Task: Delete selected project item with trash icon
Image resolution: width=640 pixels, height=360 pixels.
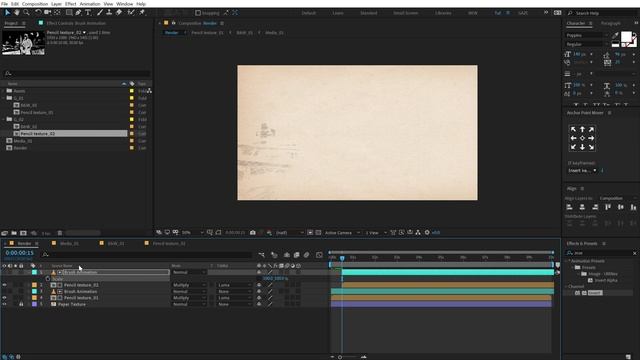Action: (60, 233)
